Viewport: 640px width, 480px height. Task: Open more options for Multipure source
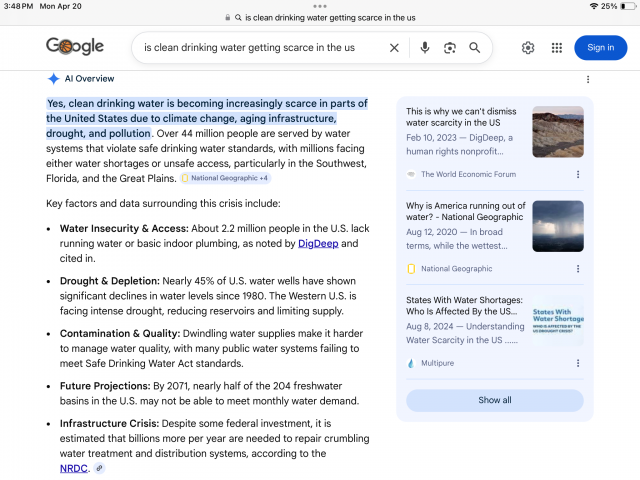click(578, 364)
